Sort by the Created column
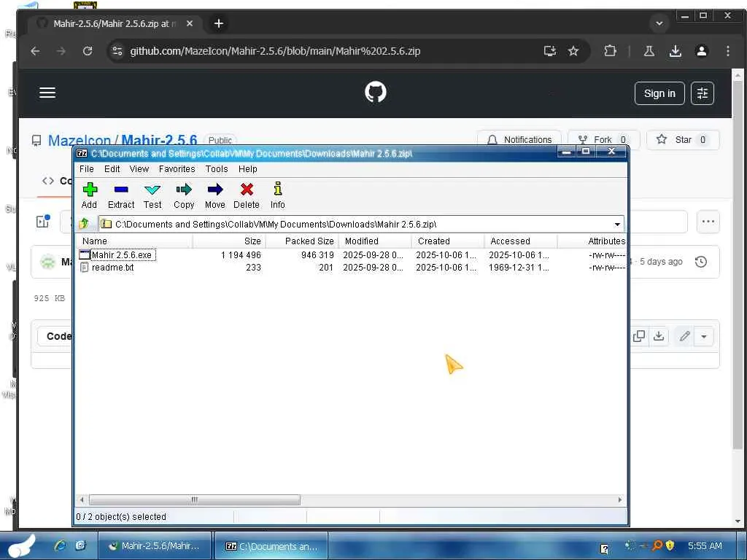 [x=448, y=241]
